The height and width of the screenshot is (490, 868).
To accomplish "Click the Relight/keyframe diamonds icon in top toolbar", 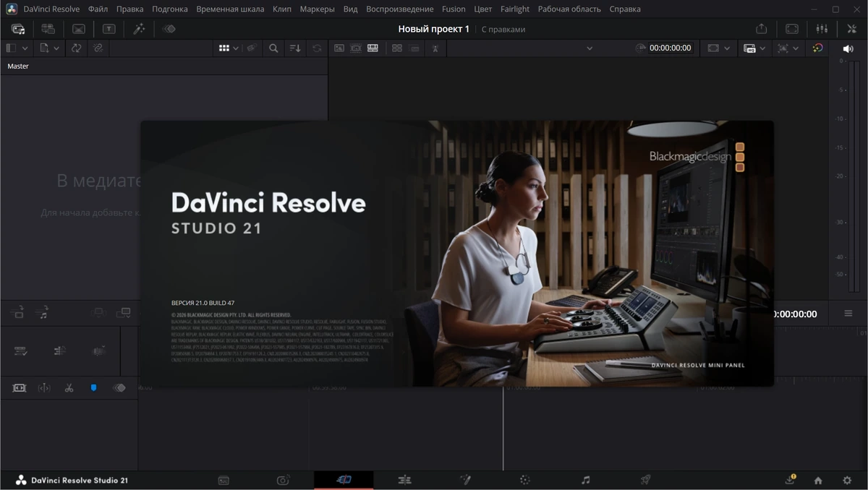I will 169,29.
